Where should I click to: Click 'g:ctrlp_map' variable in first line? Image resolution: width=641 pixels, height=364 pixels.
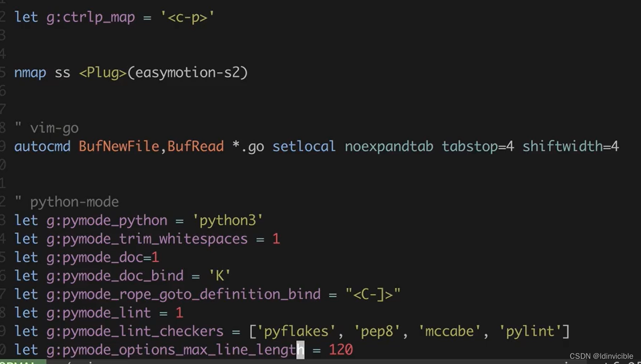91,17
